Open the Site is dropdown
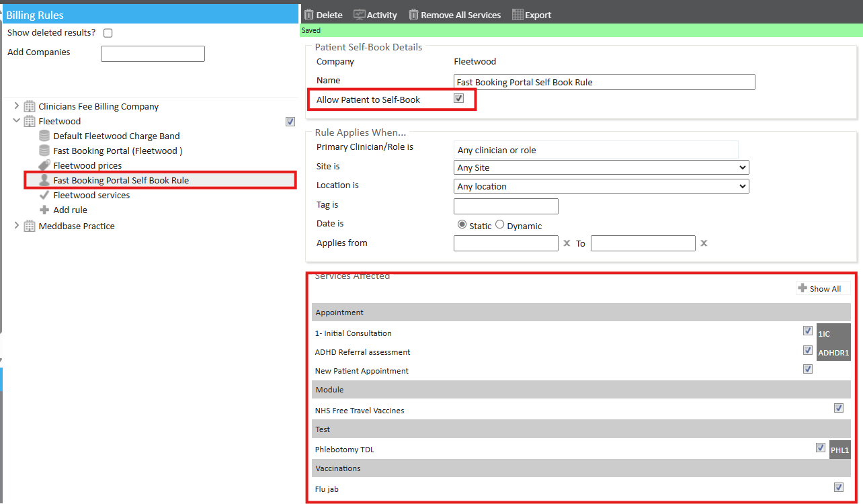Image resolution: width=863 pixels, height=504 pixels. coord(602,167)
